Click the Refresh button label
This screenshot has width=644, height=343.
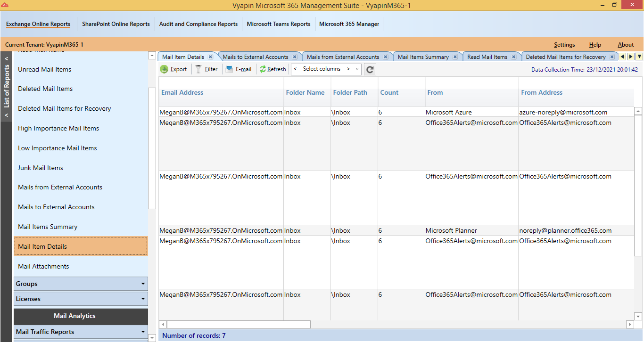point(277,69)
